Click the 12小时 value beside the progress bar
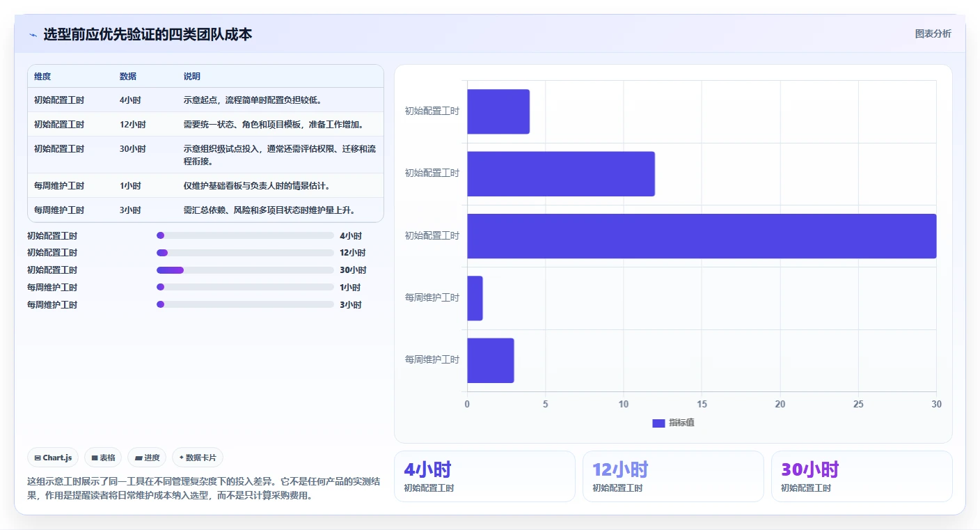This screenshot has height=530, width=980. click(x=353, y=253)
